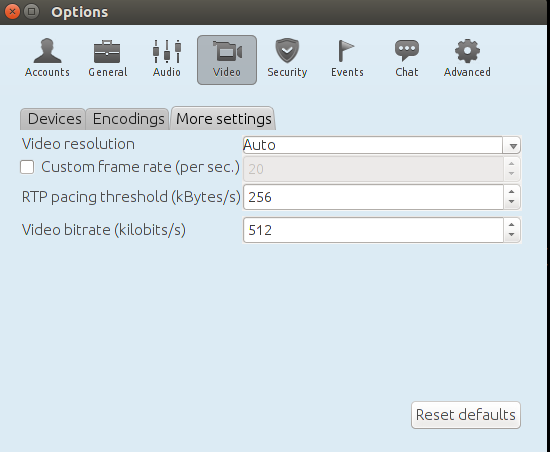The image size is (550, 452).
Task: Decrease the RTP pacing threshold value
Action: point(512,202)
